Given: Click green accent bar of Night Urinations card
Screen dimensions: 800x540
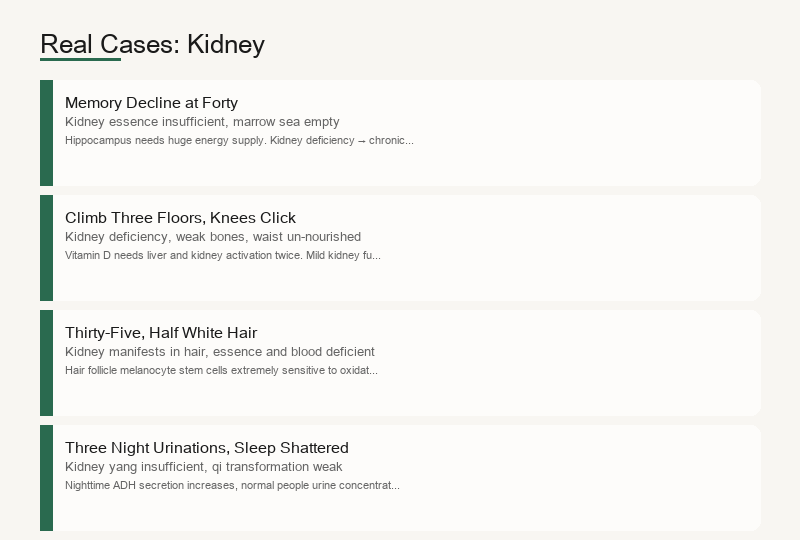Looking at the screenshot, I should tap(46, 478).
